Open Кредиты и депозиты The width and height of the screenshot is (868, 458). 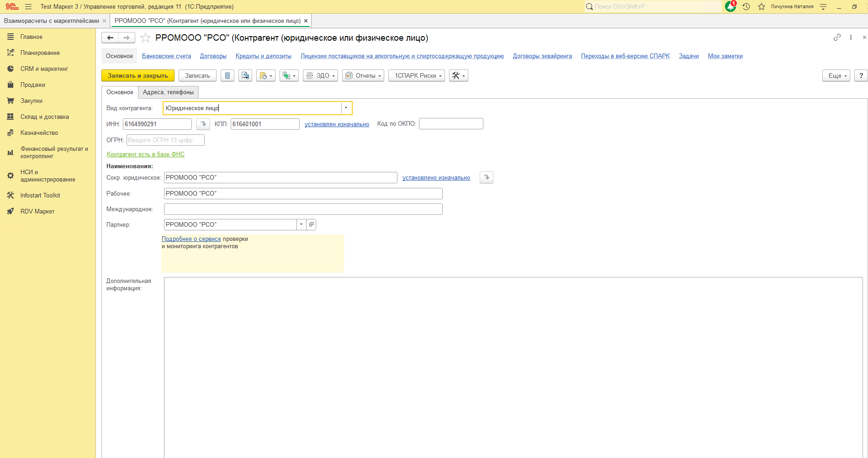(x=264, y=56)
